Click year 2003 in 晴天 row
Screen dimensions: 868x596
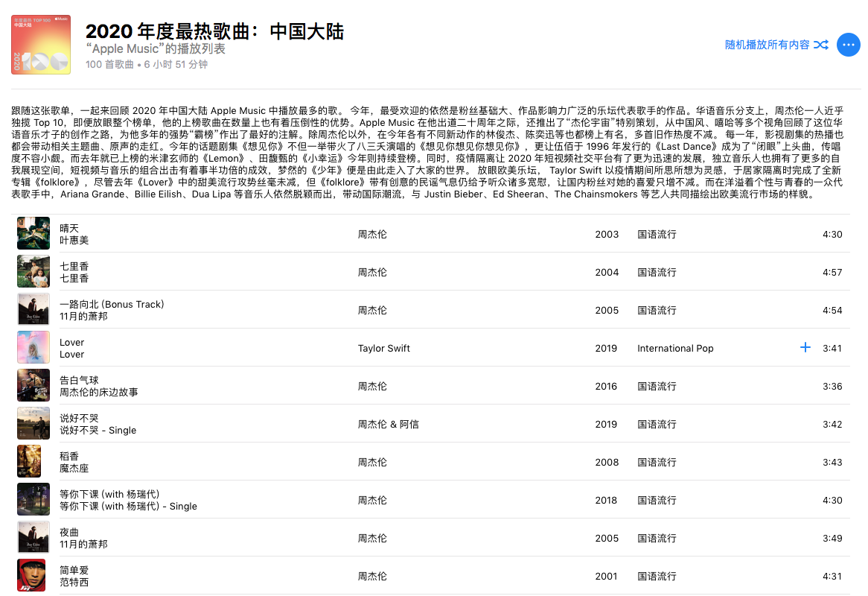pos(607,234)
